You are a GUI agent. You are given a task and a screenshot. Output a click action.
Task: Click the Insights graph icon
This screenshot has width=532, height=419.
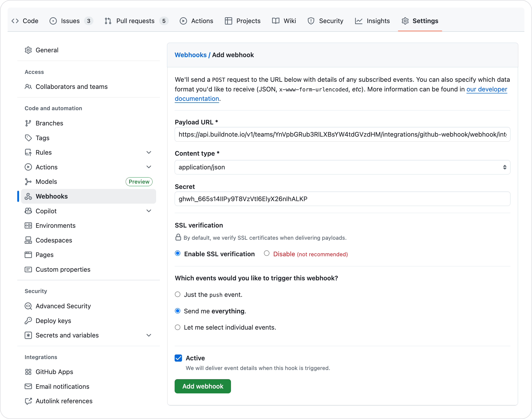click(359, 21)
